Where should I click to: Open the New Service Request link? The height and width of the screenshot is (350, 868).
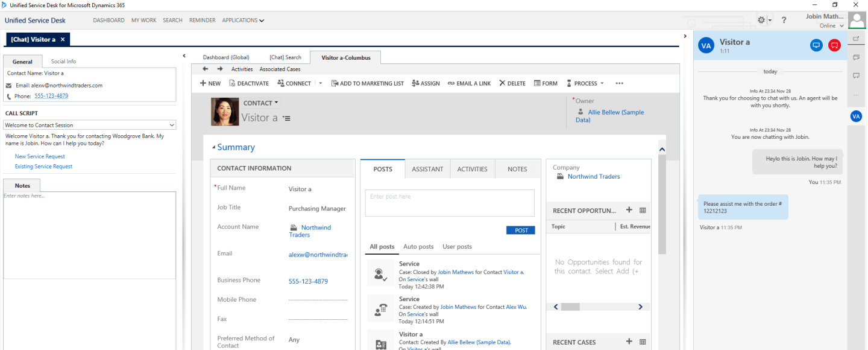40,156
